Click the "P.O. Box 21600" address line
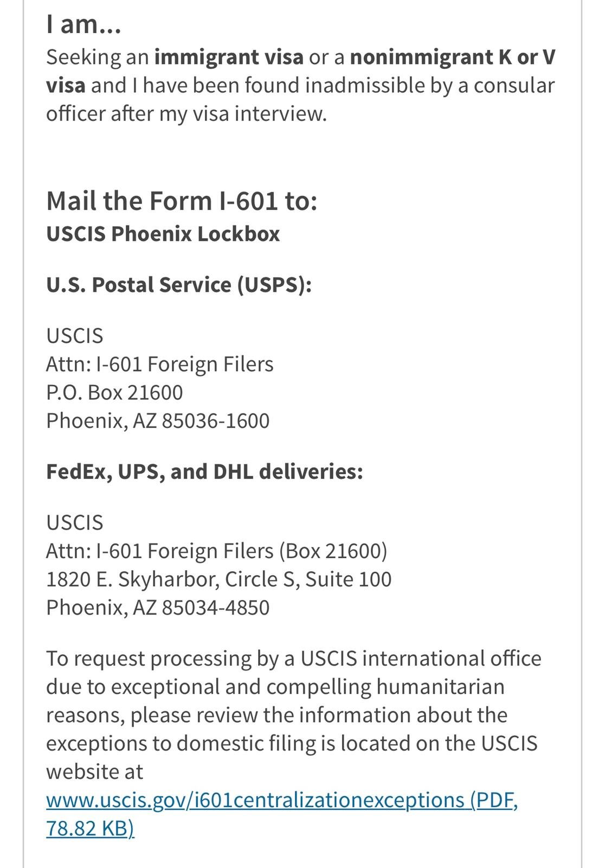Screen dimensions: 605x868 (x=114, y=392)
